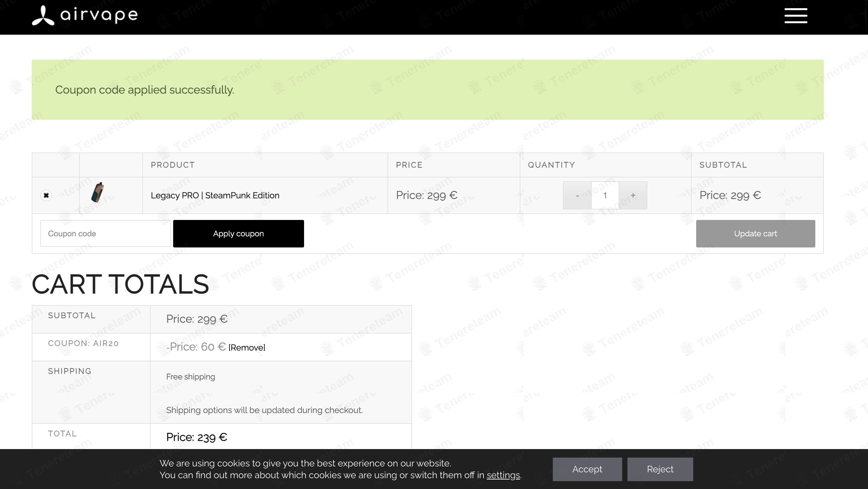
Task: Focus the quantity number field
Action: pos(605,195)
